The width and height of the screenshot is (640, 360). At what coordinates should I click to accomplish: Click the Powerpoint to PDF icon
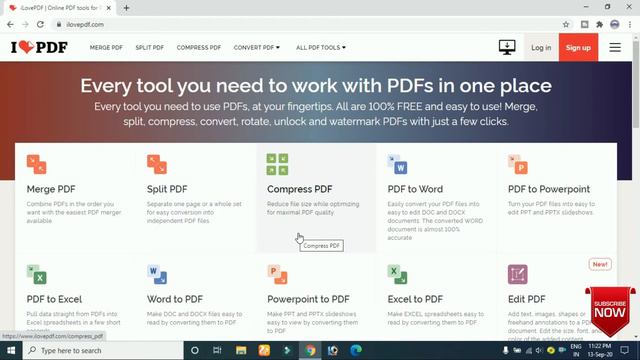point(277,274)
